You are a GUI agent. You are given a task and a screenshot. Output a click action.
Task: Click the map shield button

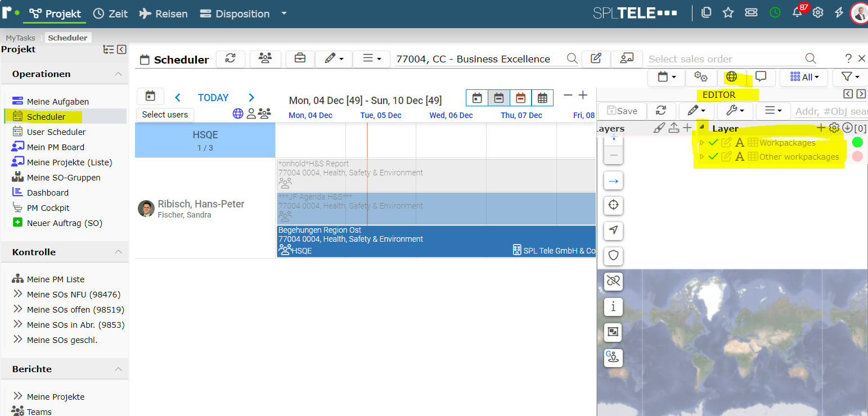(x=613, y=256)
